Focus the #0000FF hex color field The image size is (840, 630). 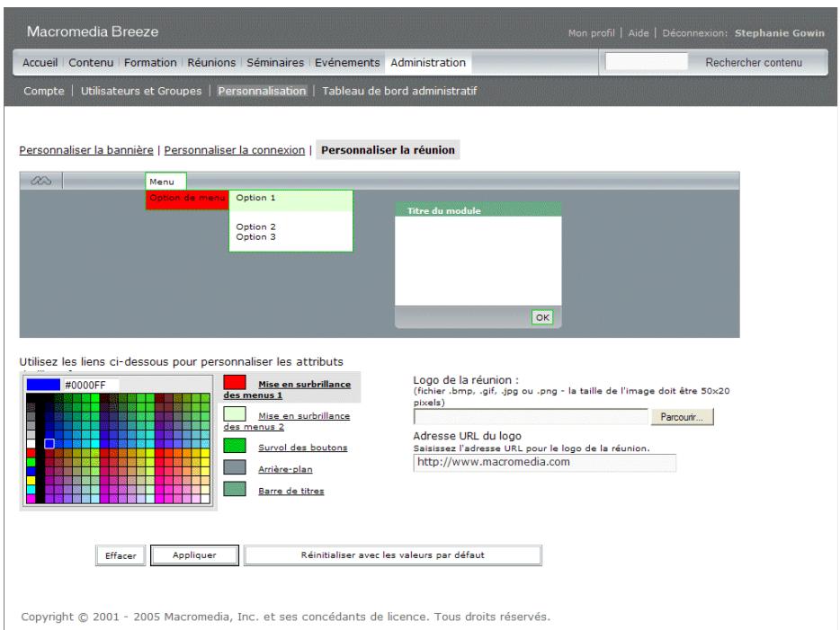click(91, 386)
